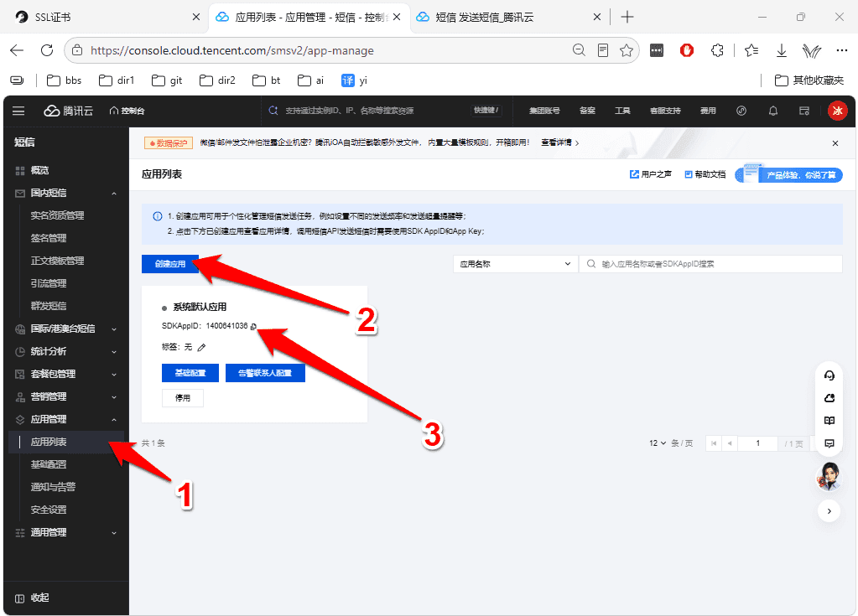The height and width of the screenshot is (616, 858).
Task: Expand the 营销管理 sidebar section
Action: click(114, 397)
